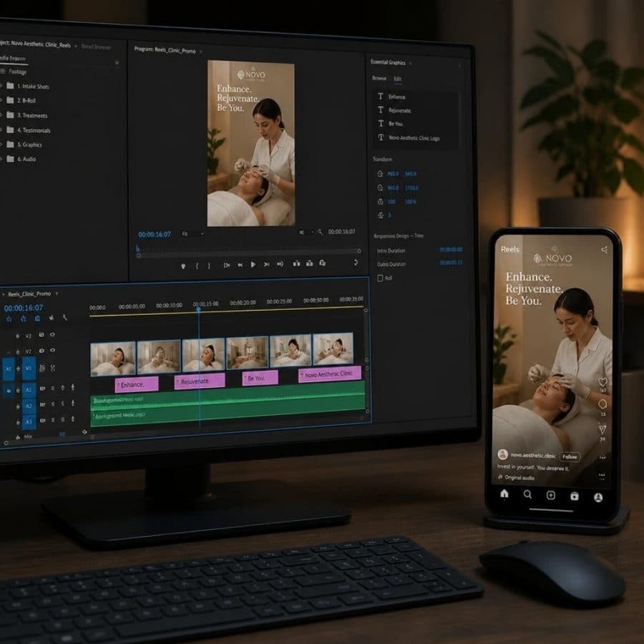Screen dimensions: 644x644
Task: Hide the topmost video track with its eye icon
Action: [52, 335]
